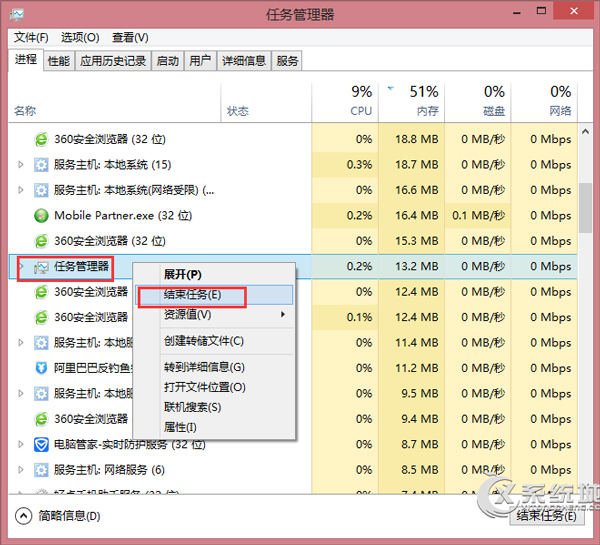The image size is (600, 545).
Task: Click icon of 360安全浏览器 using 15.3 MB
Action: click(41, 241)
